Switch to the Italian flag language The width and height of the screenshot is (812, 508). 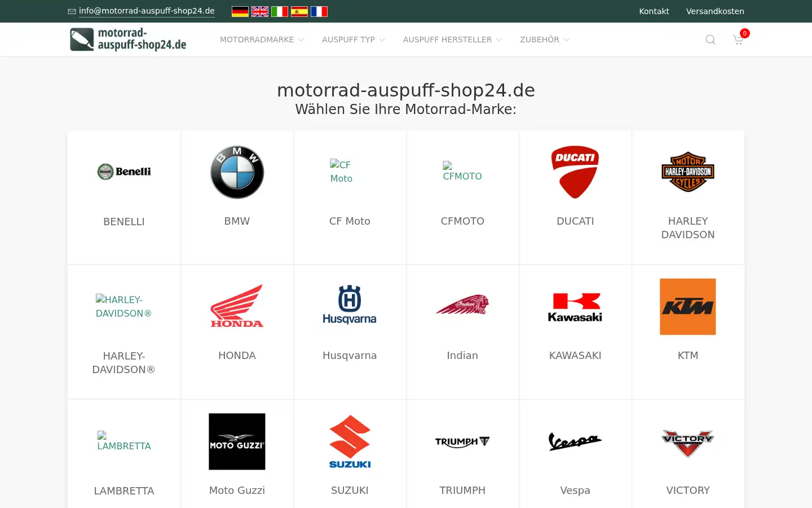click(x=280, y=11)
